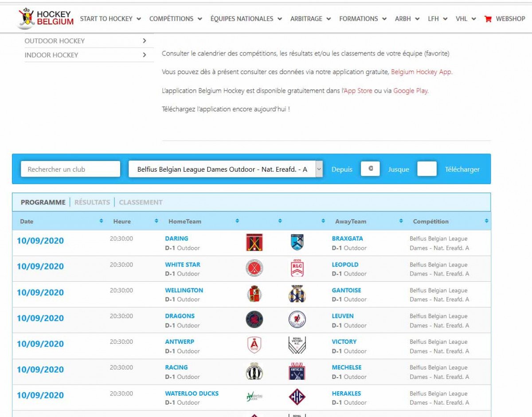Screen dimensions: 532x417
Task: Open the WATERLOO DUCKS team link
Action: click(x=192, y=393)
